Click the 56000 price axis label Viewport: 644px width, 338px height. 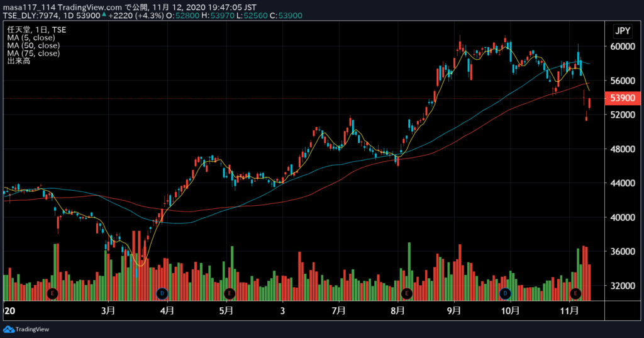pyautogui.click(x=623, y=81)
